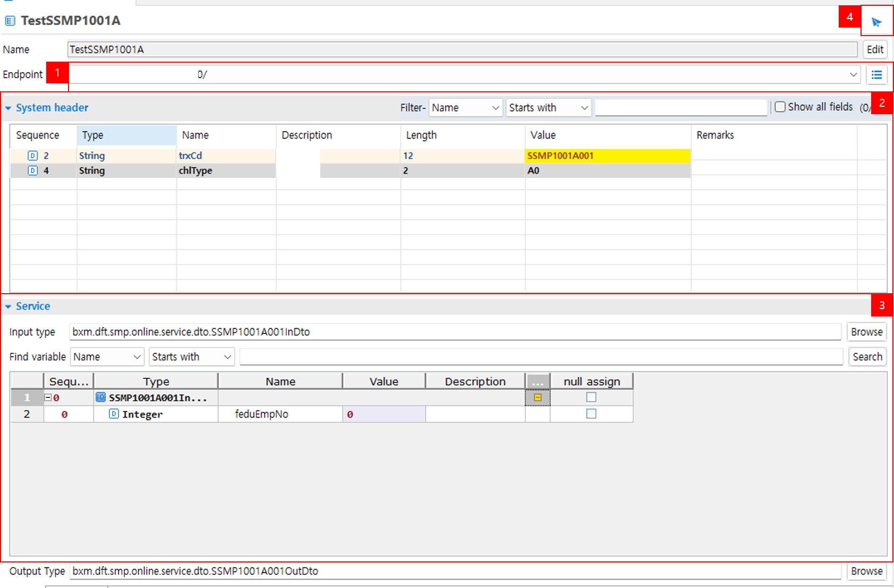This screenshot has width=894, height=588.
Task: Click the IO icon on SSMP1001A001InDto row
Action: pyautogui.click(x=100, y=397)
